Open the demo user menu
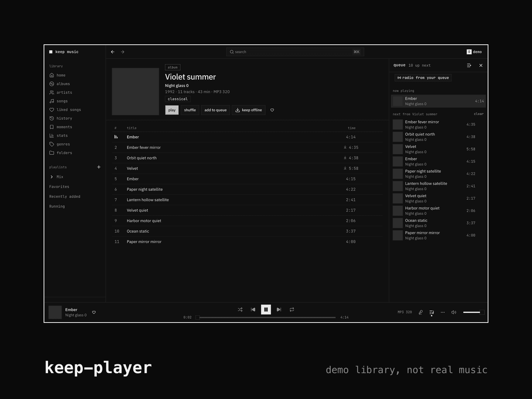 [x=474, y=52]
